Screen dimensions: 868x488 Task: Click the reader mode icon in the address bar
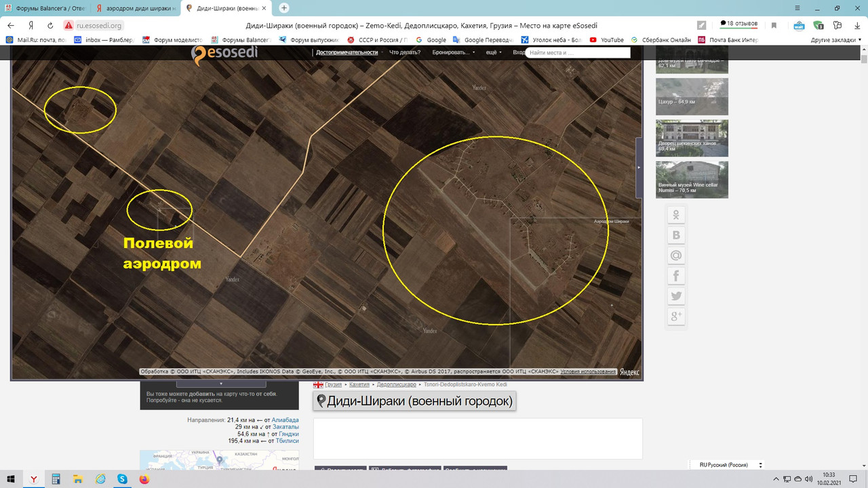tap(702, 25)
